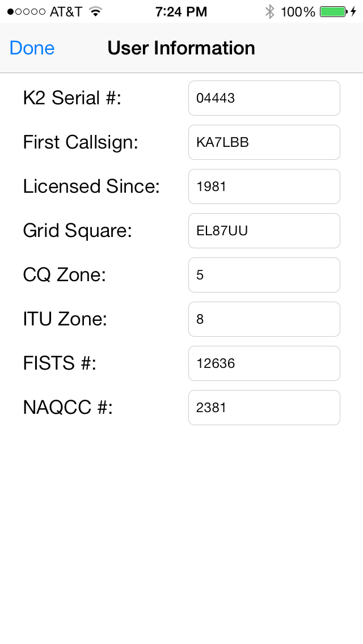Tap the Grid Square: label

77,231
